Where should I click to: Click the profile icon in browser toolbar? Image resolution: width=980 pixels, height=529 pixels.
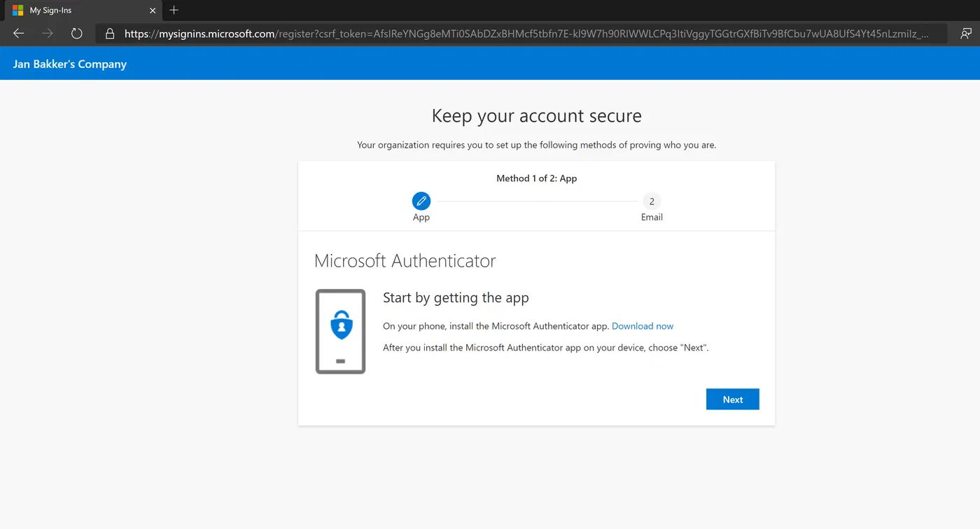tap(966, 34)
